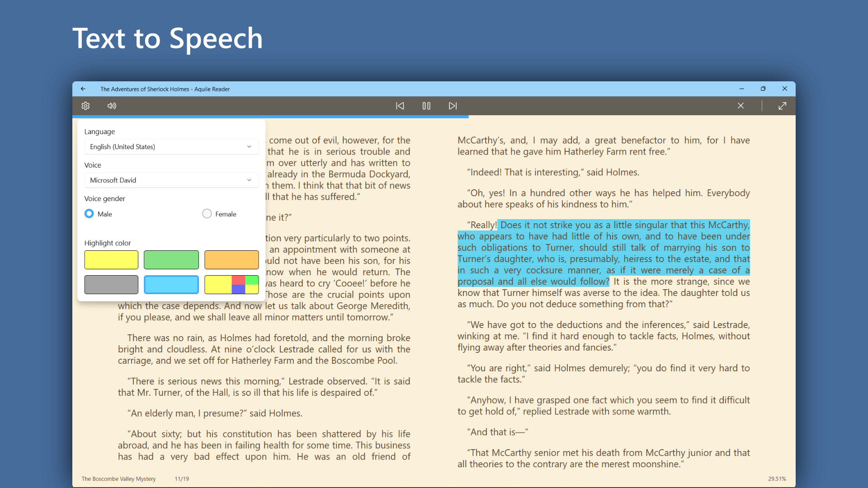Click the speaker volume icon
The image size is (868, 488).
(112, 106)
